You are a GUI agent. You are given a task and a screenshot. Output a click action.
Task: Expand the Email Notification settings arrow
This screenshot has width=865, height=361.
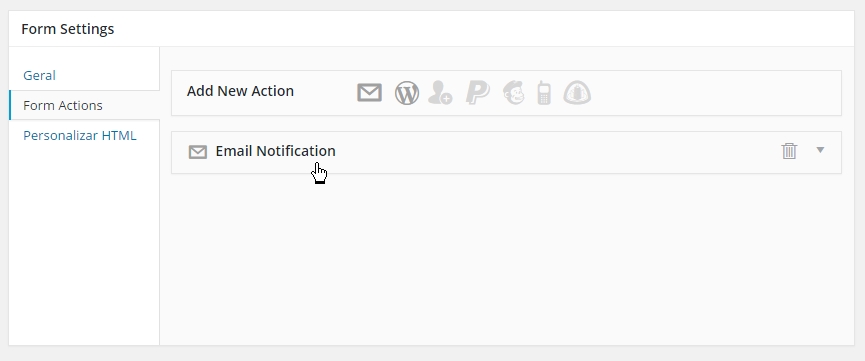point(820,150)
